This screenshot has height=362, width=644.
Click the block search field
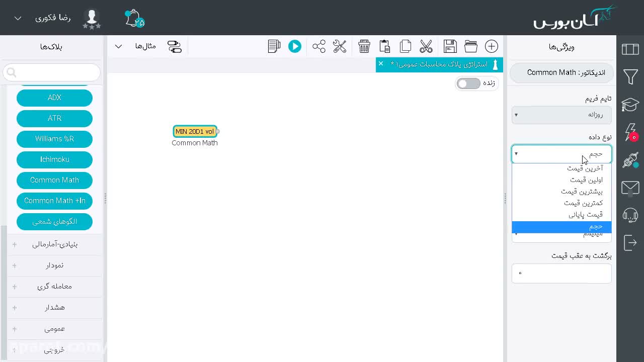(52, 72)
